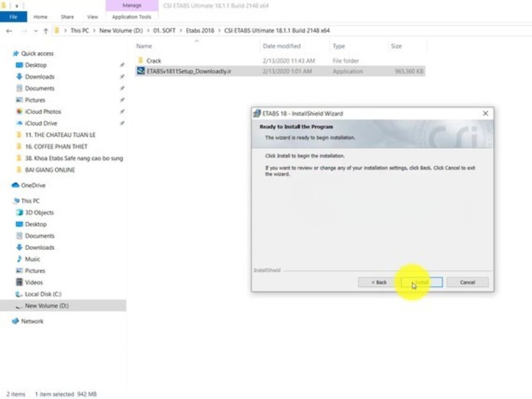Open the Application Tools tab
Viewport: 532px width, 399px height.
click(131, 17)
